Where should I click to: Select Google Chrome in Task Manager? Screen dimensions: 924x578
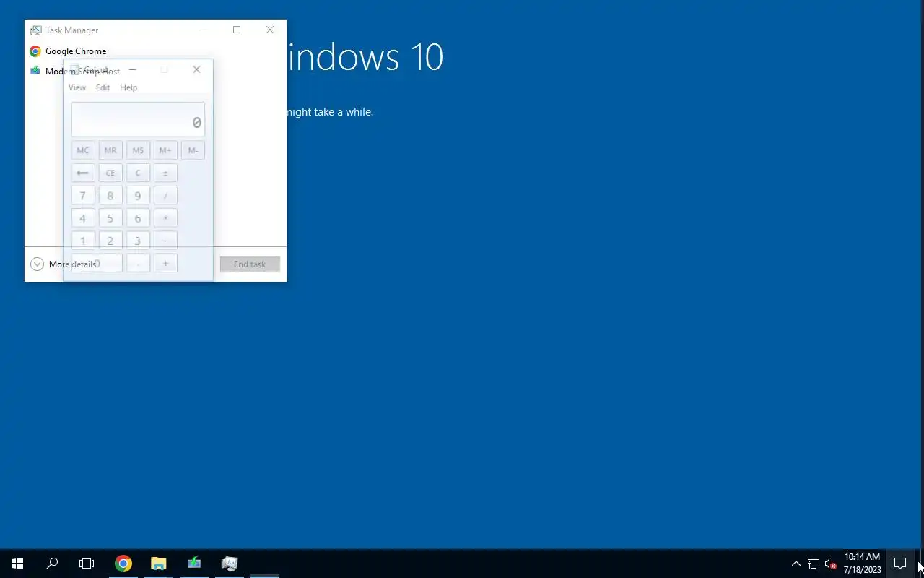(x=155, y=51)
